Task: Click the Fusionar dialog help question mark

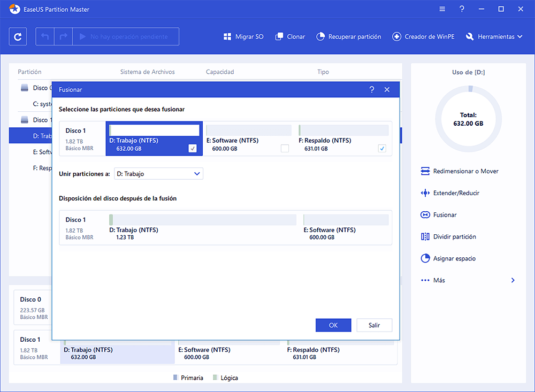Action: (372, 90)
